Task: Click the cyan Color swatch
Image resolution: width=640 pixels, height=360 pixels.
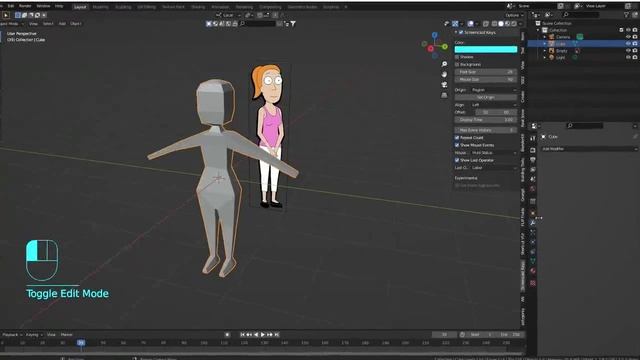Action: 486,49
